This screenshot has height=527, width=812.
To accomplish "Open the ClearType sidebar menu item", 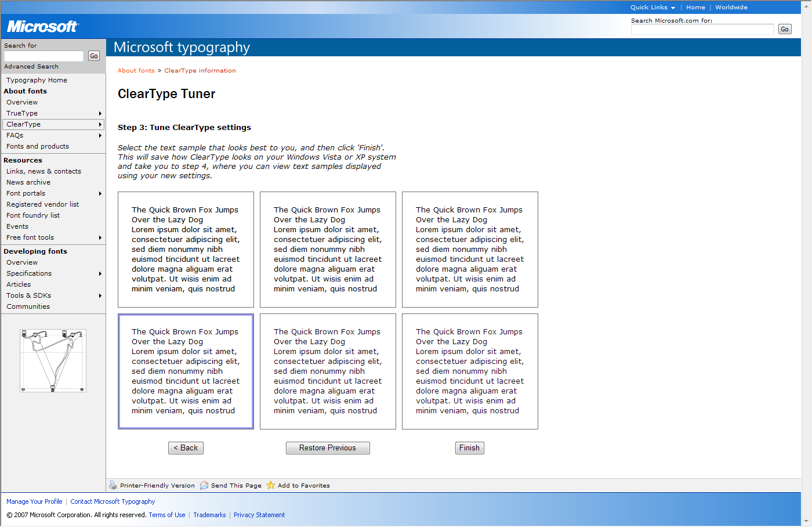I will (24, 125).
